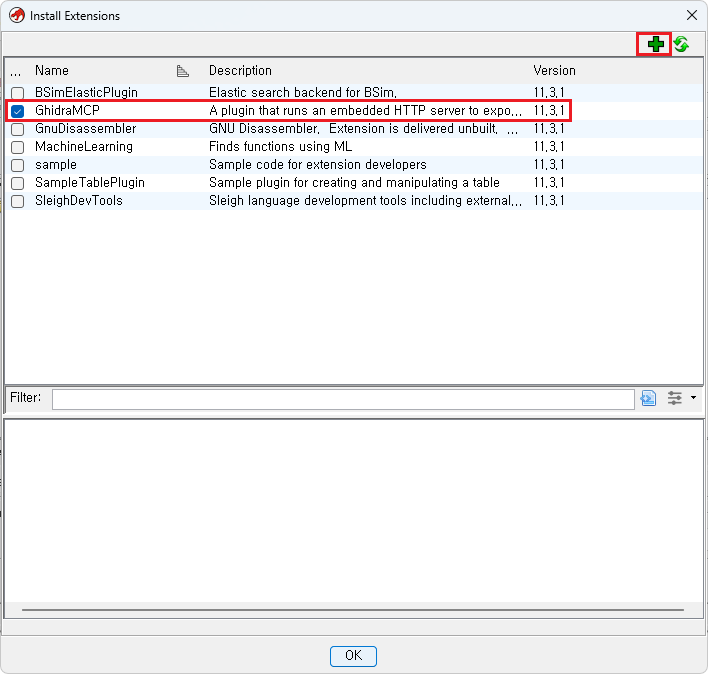Enable the MachineLearning extension checkbox

pos(18,147)
